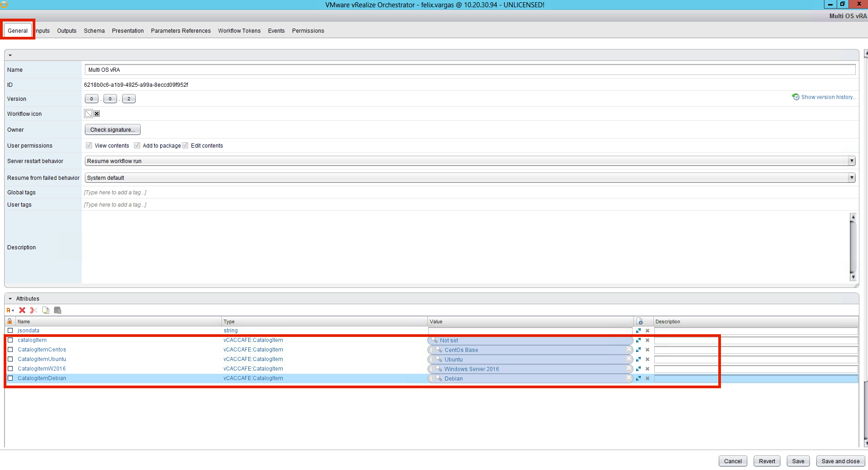The image size is (868, 470).
Task: Click the patch version number box showing 2
Action: pos(129,99)
